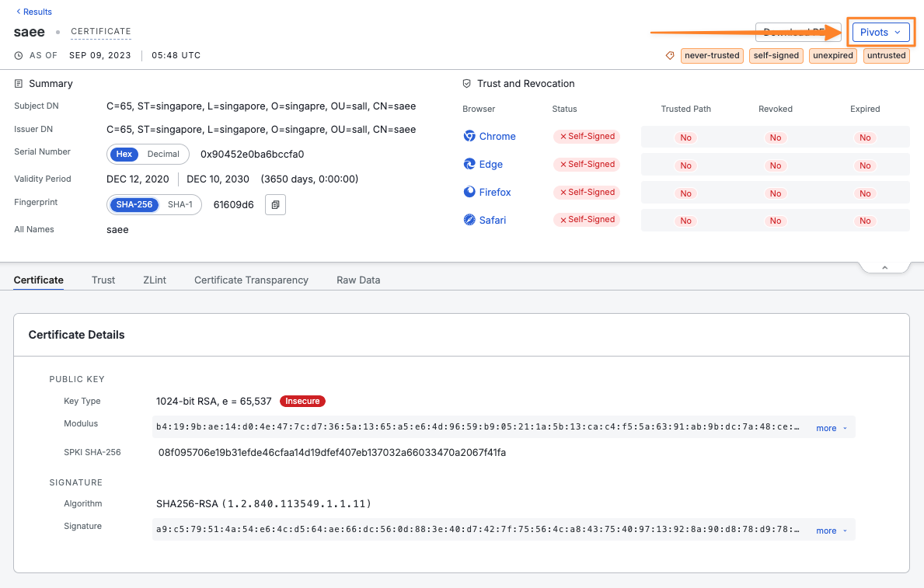The width and height of the screenshot is (924, 588).
Task: Click the copy fingerprint icon
Action: (x=276, y=205)
